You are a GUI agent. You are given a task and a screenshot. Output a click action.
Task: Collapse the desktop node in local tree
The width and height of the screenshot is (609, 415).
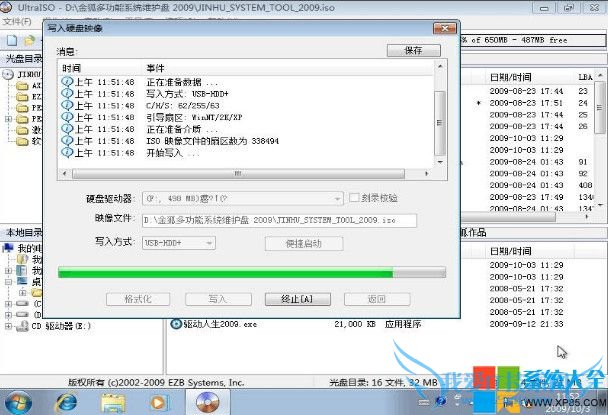coord(8,281)
